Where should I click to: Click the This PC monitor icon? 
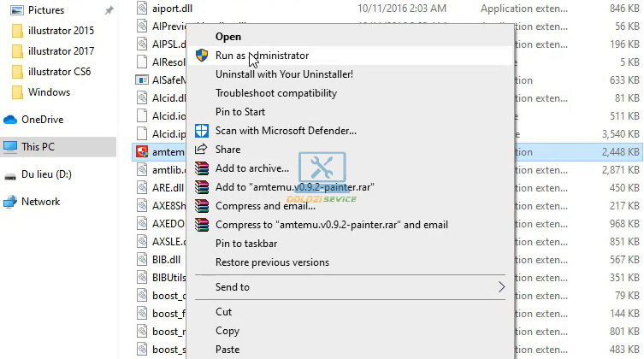[x=10, y=146]
